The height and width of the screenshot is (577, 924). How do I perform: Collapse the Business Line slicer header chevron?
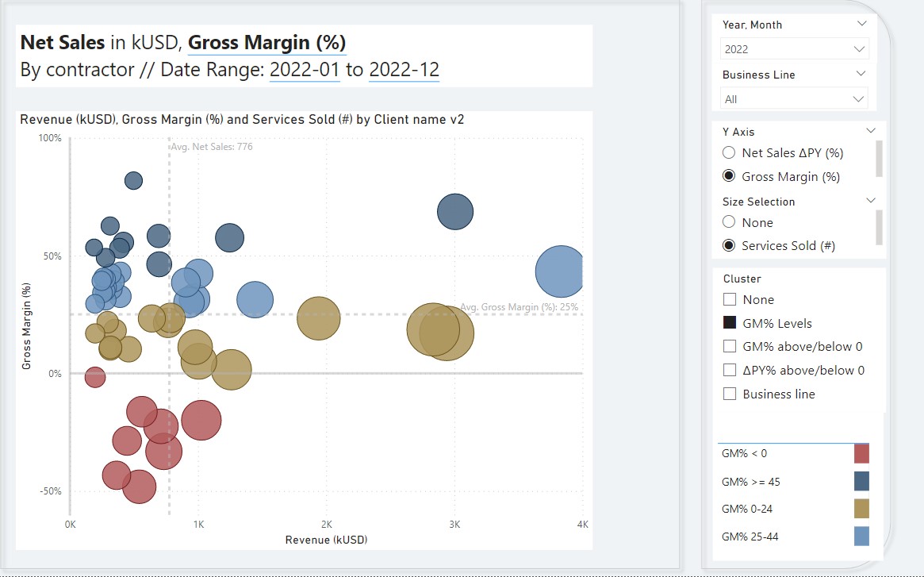point(862,74)
